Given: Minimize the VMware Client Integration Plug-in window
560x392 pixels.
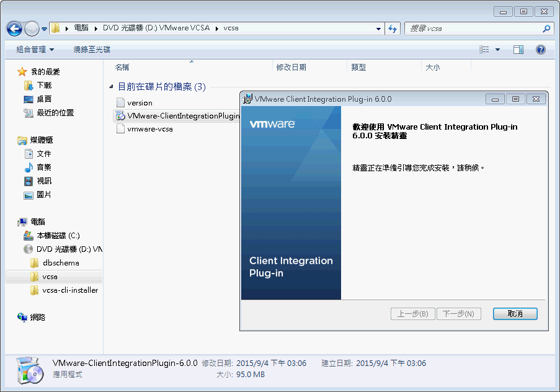Looking at the screenshot, I should 495,99.
